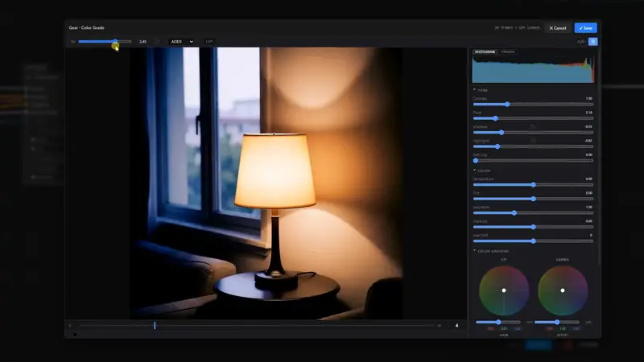Adjust the Soft Clip slider

[533, 160]
